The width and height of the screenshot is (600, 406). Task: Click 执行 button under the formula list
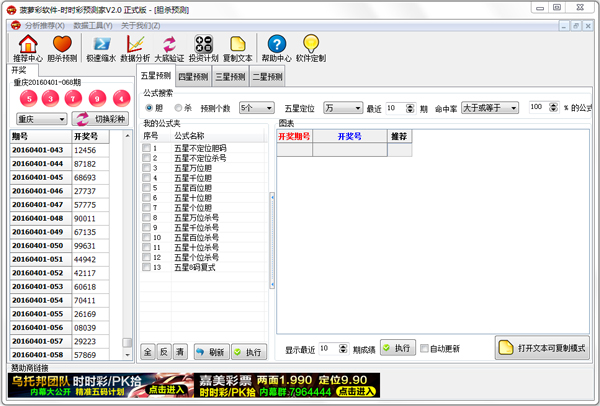pos(249,352)
